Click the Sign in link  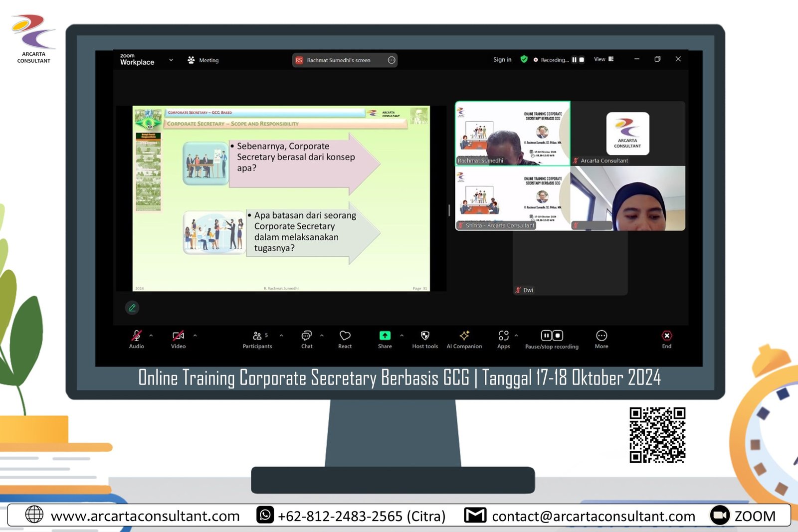502,60
